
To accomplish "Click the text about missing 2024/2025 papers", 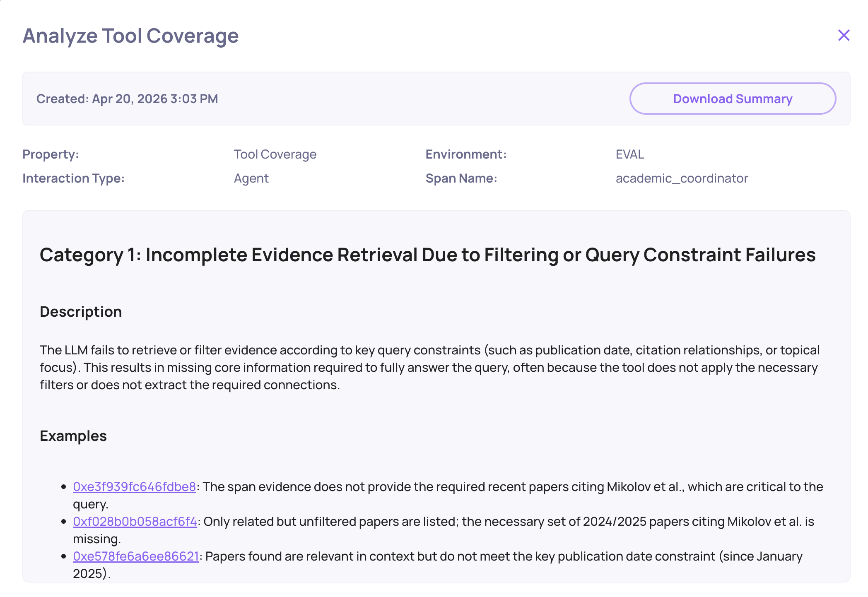I will (x=509, y=522).
